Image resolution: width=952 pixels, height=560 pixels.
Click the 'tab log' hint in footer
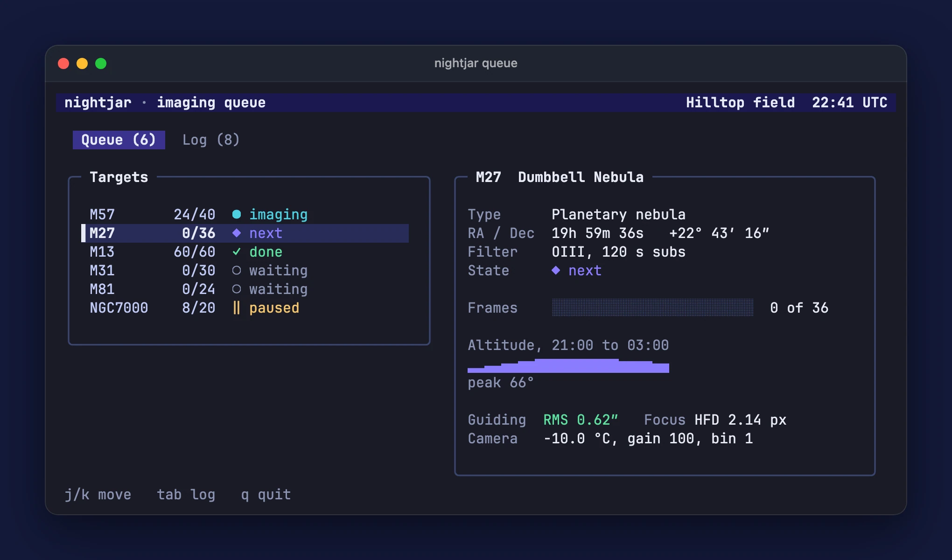[186, 494]
